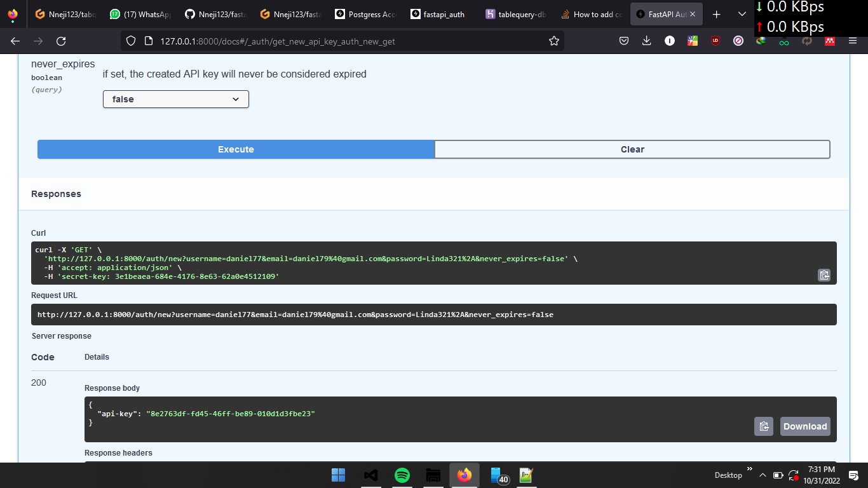Click the Clear button
Screen dimensions: 868x488
[632, 149]
